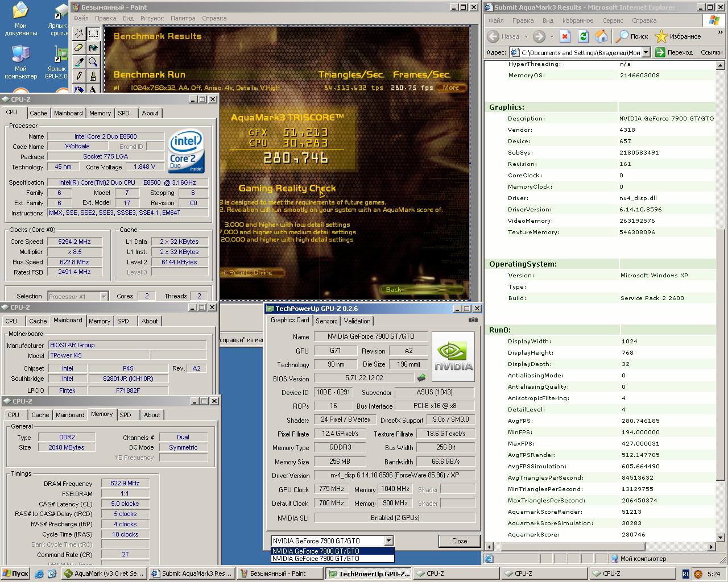Select the rectangular selection tool in Paint
The height and width of the screenshot is (582, 728).
(x=93, y=33)
